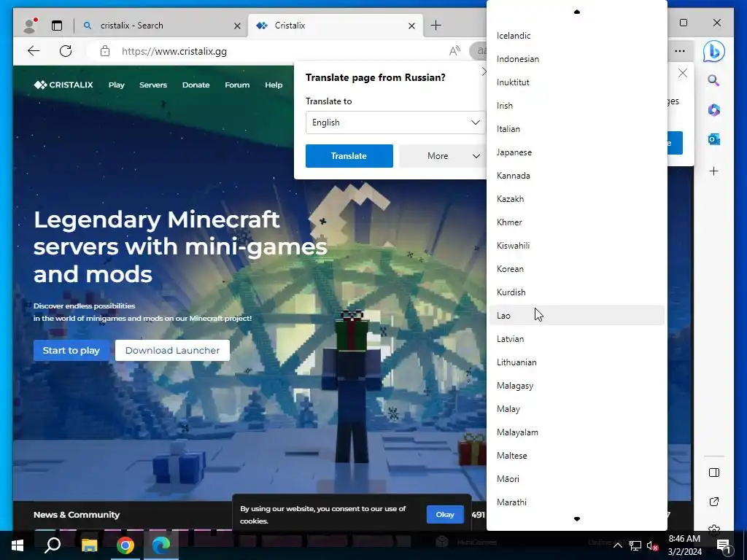Open muted volume tray icon

653,545
